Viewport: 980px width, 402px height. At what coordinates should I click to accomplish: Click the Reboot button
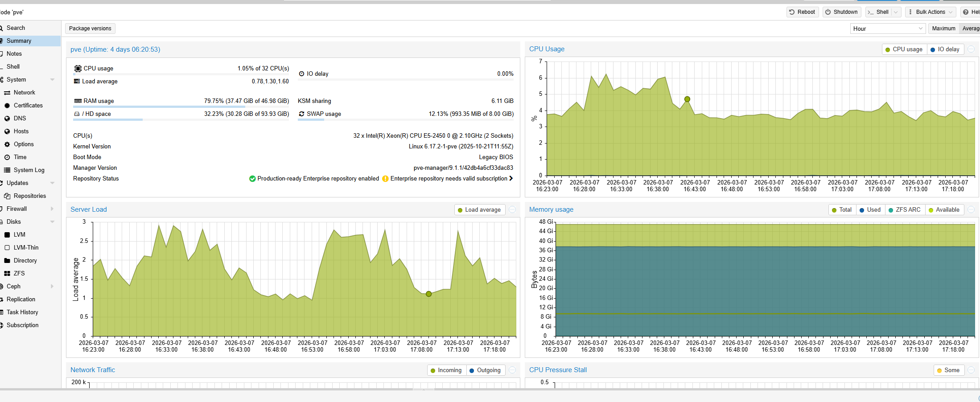(x=802, y=12)
